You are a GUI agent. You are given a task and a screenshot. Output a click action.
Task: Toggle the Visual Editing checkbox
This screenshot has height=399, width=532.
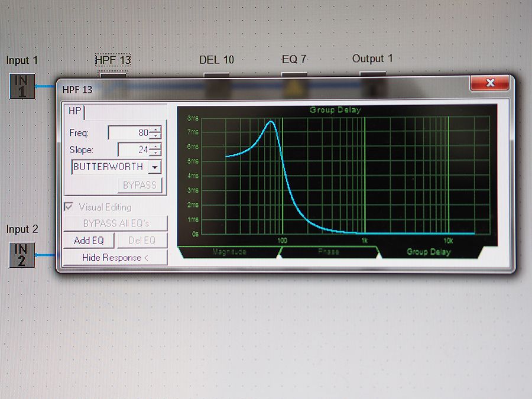click(69, 207)
